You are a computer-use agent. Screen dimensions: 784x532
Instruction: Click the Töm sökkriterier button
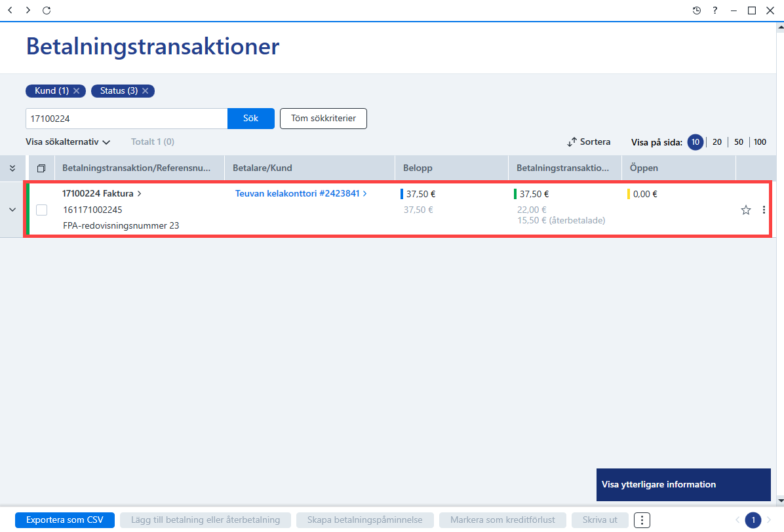[x=324, y=119]
